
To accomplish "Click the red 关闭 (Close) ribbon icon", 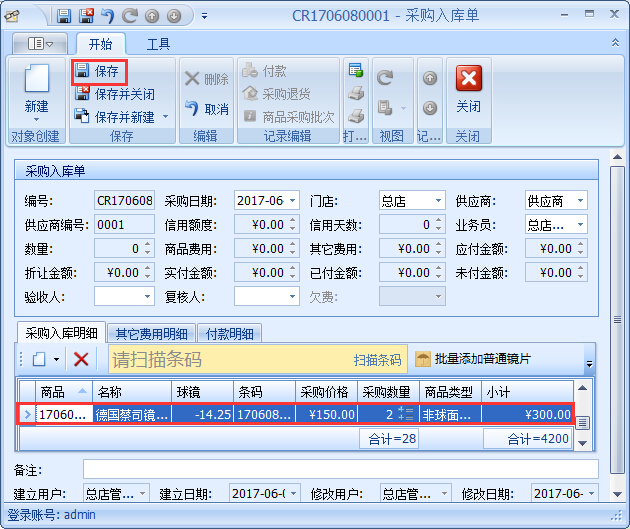I will (468, 80).
